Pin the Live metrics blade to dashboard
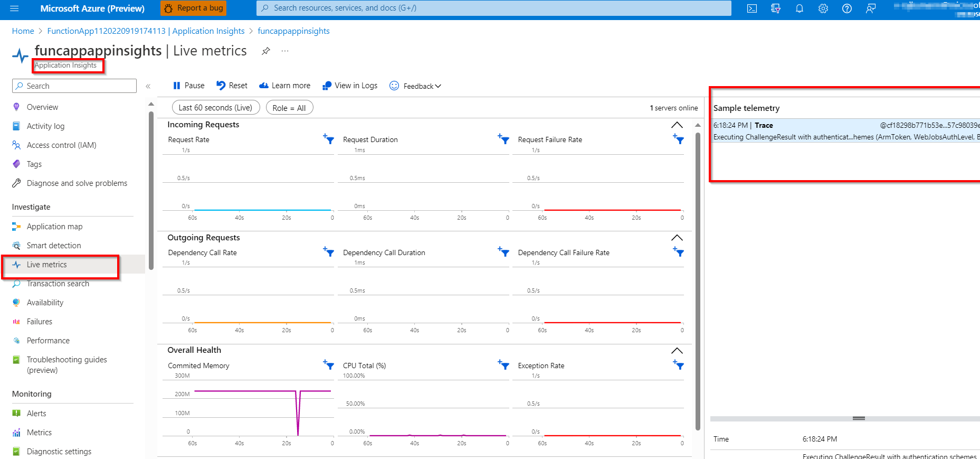This screenshot has height=459, width=980. (266, 51)
